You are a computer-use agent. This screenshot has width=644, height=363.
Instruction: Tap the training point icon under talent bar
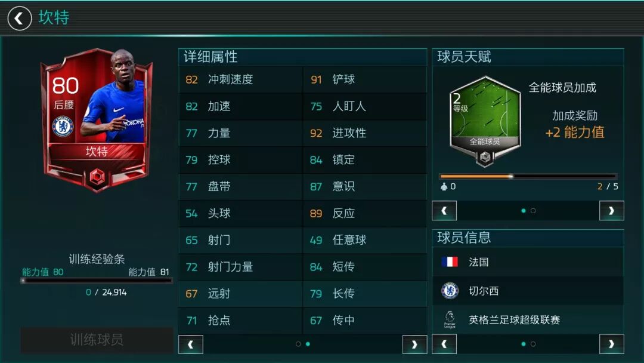coord(444,187)
